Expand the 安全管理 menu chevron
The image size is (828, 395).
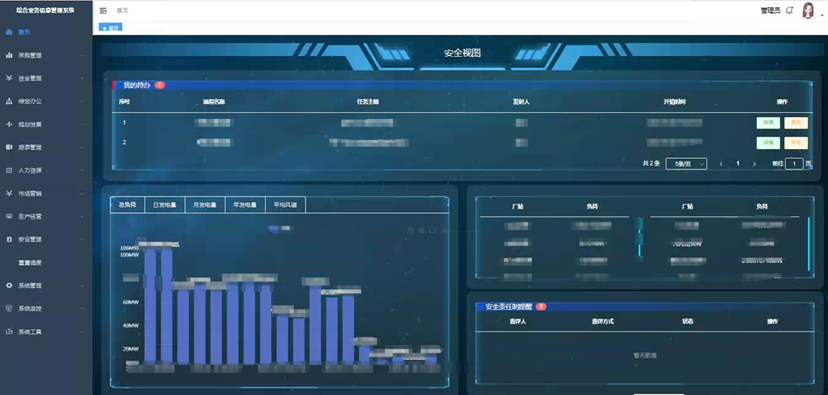82,240
